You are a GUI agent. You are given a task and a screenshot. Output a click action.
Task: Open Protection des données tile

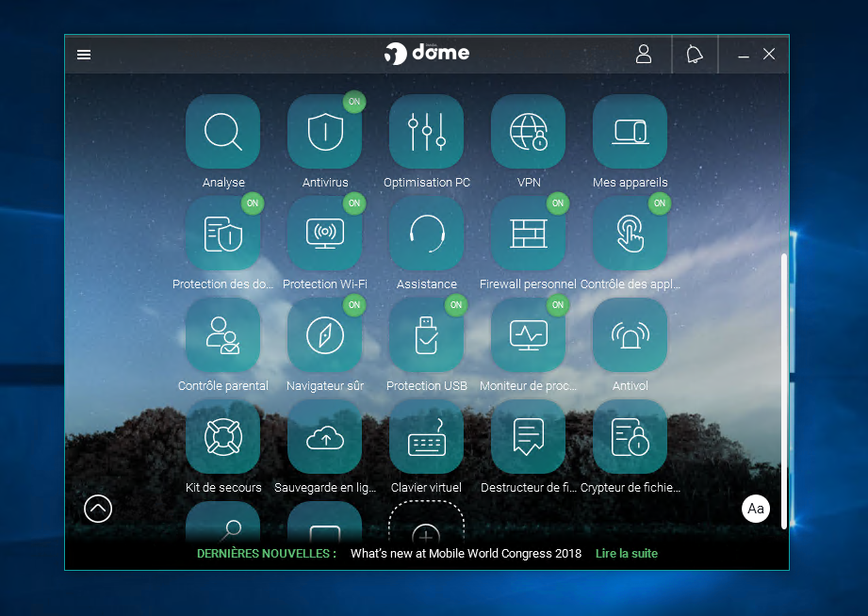pos(223,233)
